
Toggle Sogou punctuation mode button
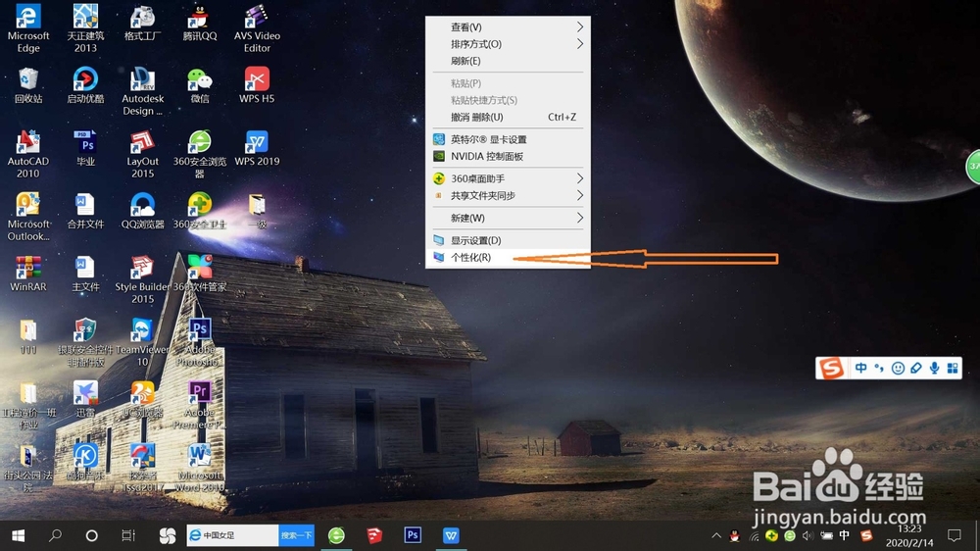pyautogui.click(x=879, y=368)
